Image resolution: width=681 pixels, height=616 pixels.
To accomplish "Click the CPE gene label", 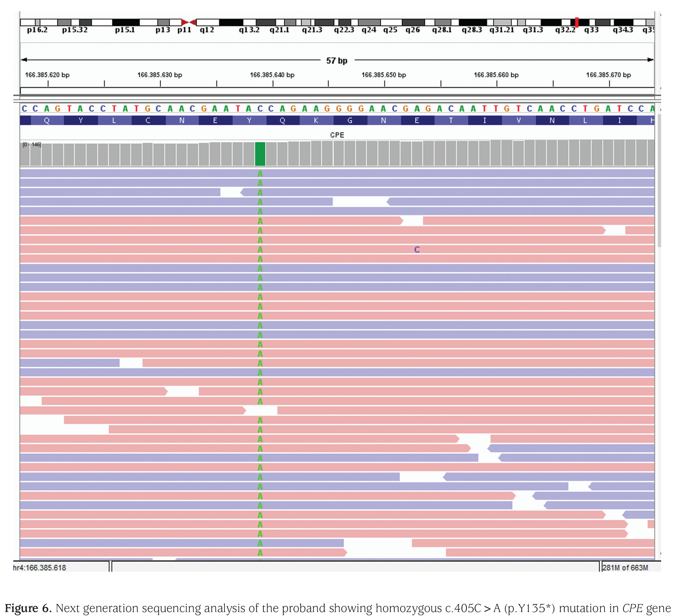I will (x=337, y=135).
